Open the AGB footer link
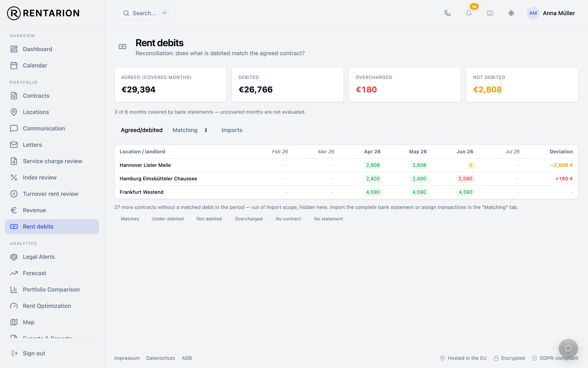This screenshot has height=368, width=588. tap(187, 358)
